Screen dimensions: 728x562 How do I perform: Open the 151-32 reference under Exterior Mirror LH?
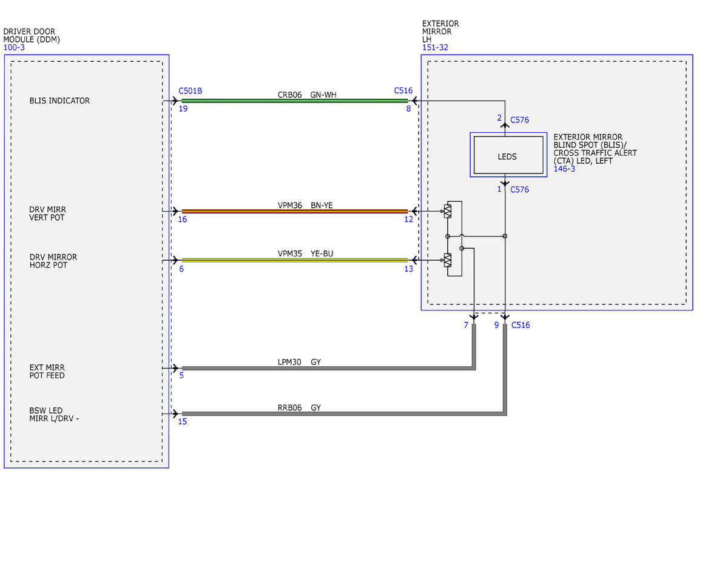coord(435,47)
